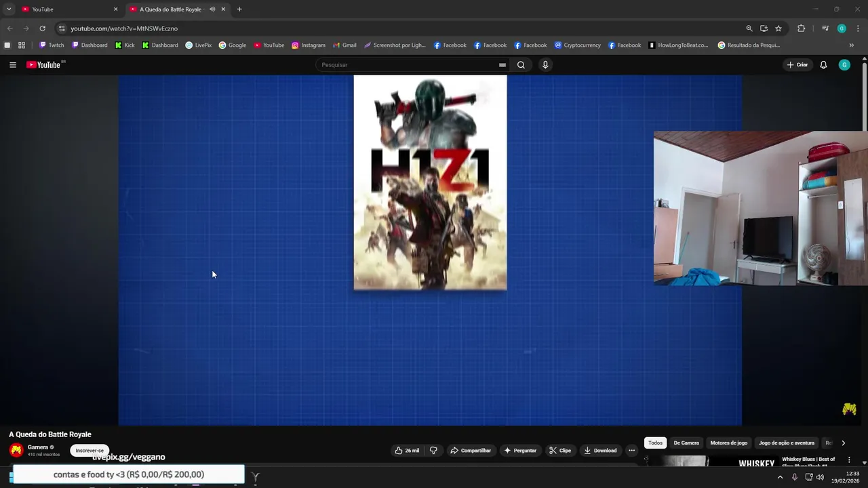Screen dimensions: 868x488
Task: Open the HowLongToBeat.co... bookmark
Action: [x=678, y=45]
